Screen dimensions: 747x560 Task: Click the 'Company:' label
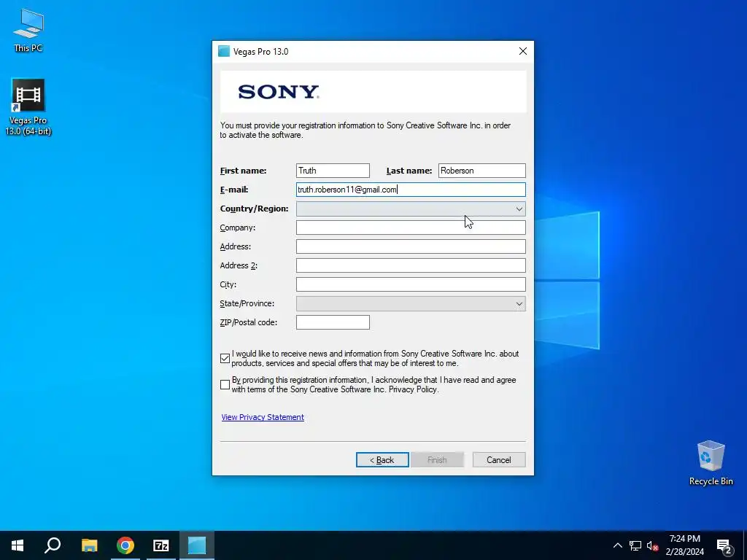tap(237, 227)
